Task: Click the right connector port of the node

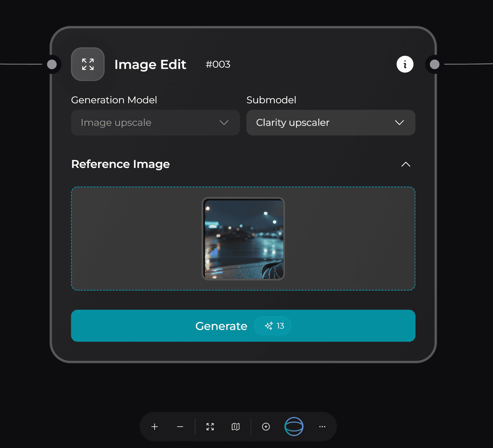Action: click(434, 64)
